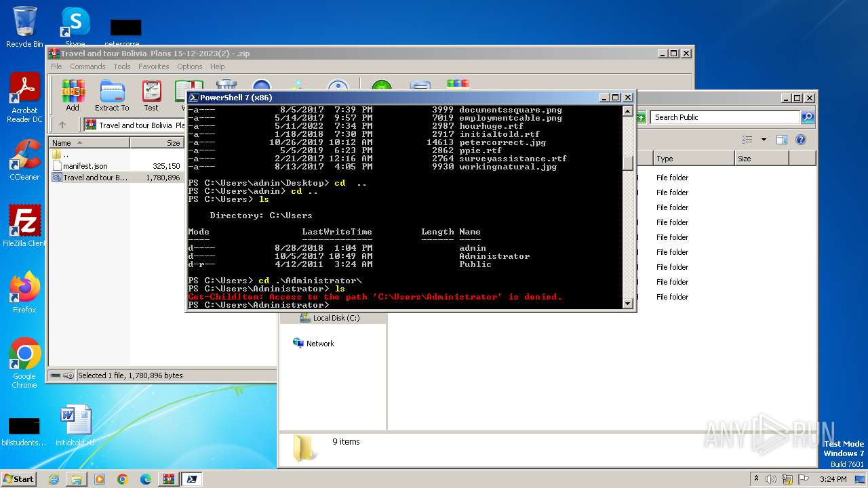868x488 pixels.
Task: Click the Extract To toolbar icon
Action: 112,95
